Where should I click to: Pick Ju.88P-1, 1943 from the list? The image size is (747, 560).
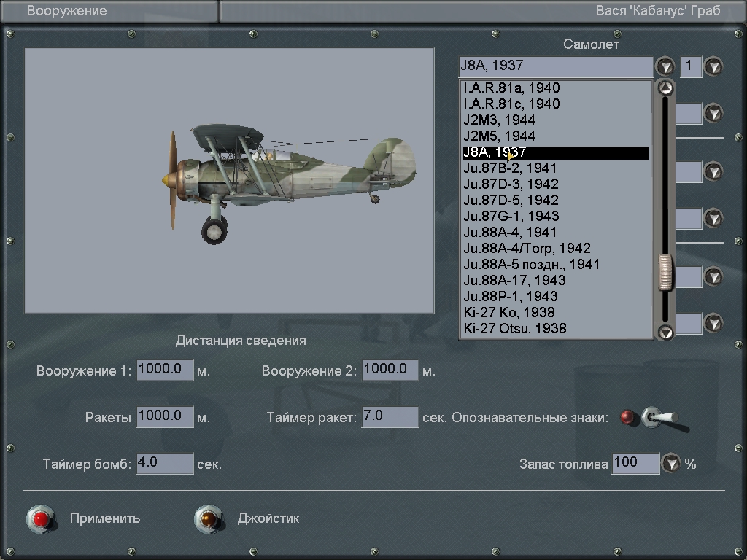[556, 297]
